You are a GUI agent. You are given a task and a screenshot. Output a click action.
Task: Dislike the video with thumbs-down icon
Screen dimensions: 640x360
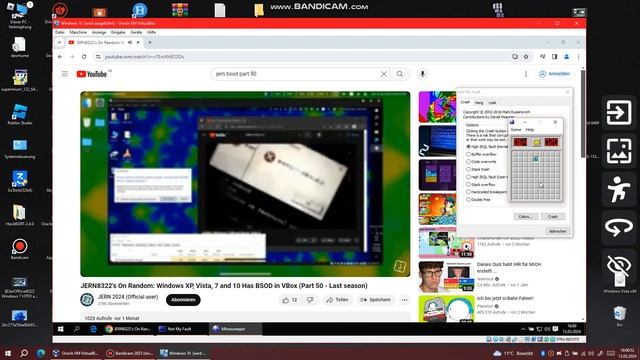coord(310,300)
